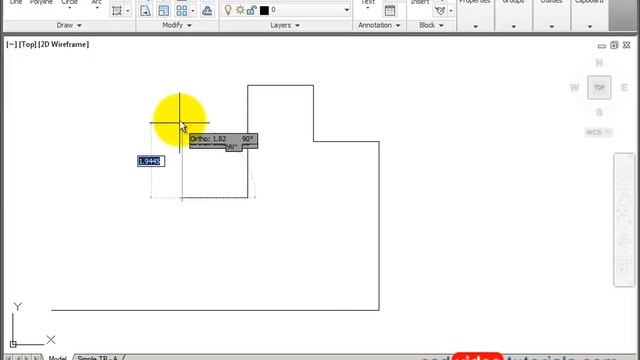The width and height of the screenshot is (640, 360).
Task: Switch to the Model tab
Action: pyautogui.click(x=57, y=358)
